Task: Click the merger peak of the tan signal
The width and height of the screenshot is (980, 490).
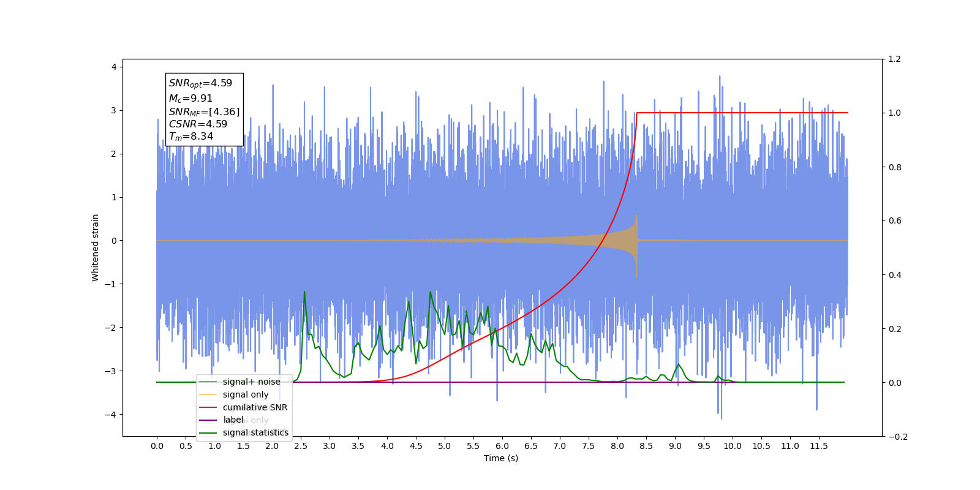Action: (x=636, y=216)
